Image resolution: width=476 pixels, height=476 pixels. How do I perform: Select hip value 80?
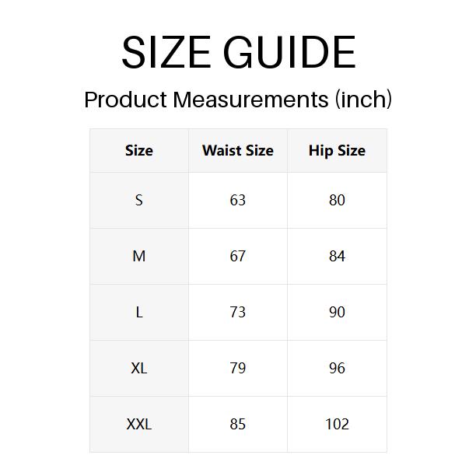pyautogui.click(x=337, y=201)
